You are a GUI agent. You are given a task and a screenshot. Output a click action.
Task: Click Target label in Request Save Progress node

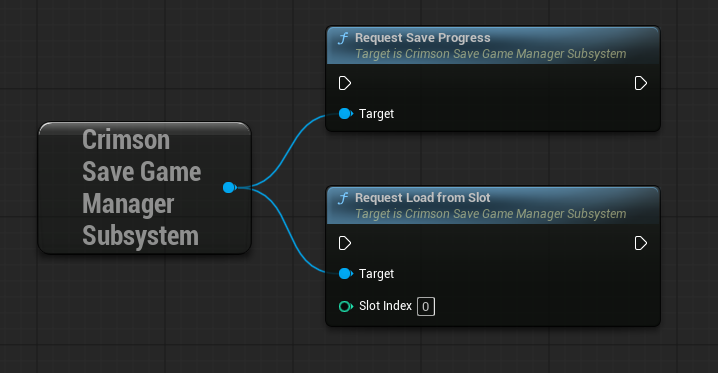pyautogui.click(x=376, y=114)
